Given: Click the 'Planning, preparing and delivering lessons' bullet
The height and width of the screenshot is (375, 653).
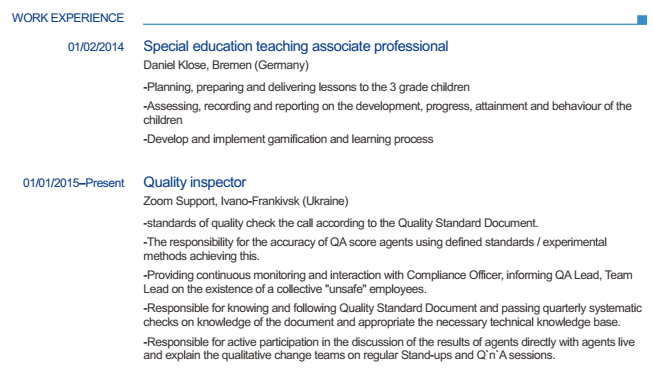Looking at the screenshot, I should (x=307, y=87).
